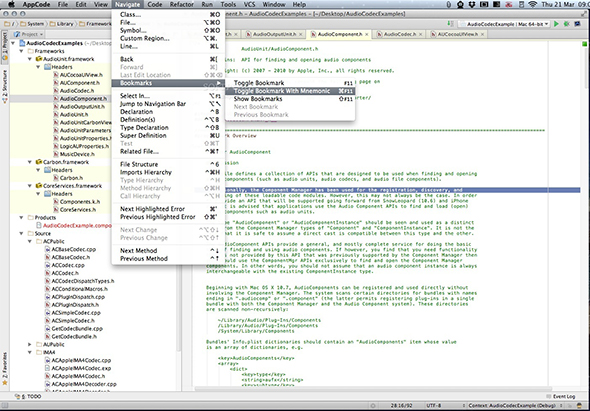Select ACBaseCodec.cpp in project tree

tap(70, 250)
